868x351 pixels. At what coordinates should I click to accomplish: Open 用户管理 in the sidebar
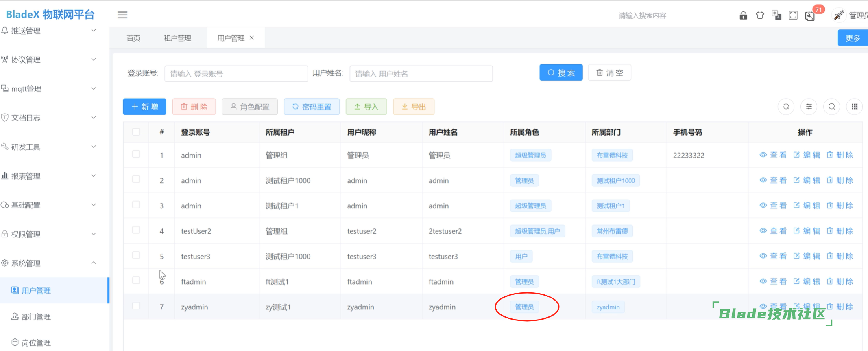click(55, 290)
